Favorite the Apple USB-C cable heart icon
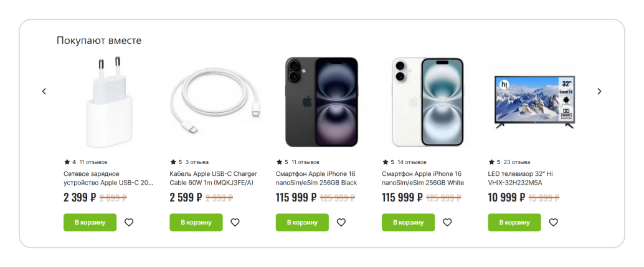 pyautogui.click(x=235, y=222)
